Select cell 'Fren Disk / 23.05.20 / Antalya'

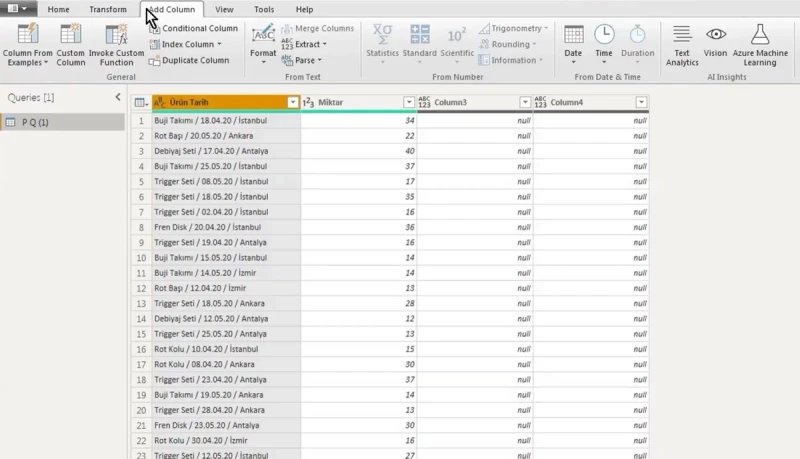pos(226,425)
